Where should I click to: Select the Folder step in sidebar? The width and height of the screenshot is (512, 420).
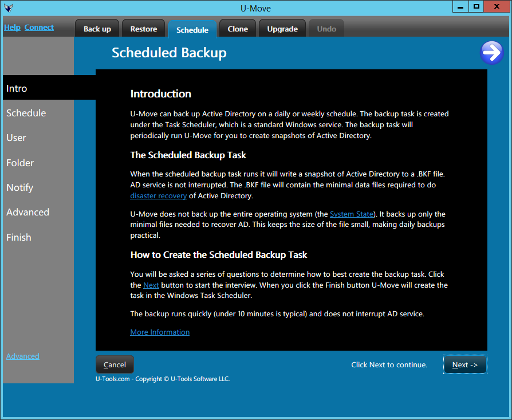[20, 163]
